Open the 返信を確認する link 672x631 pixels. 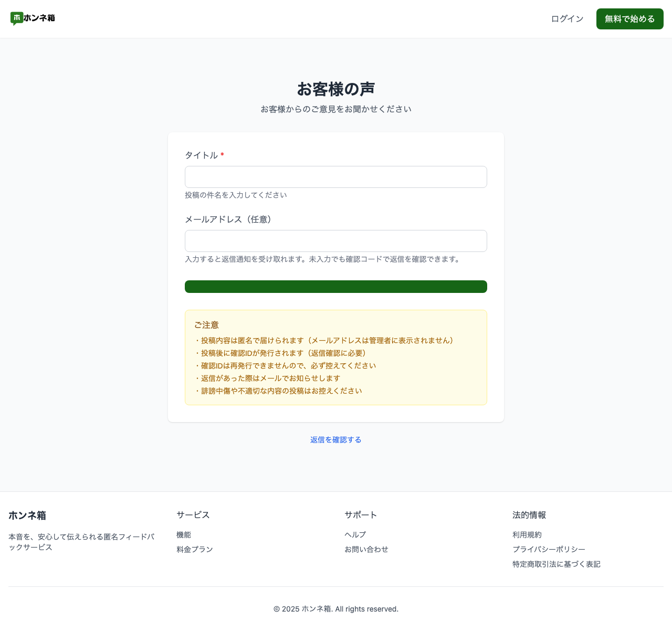click(x=335, y=440)
